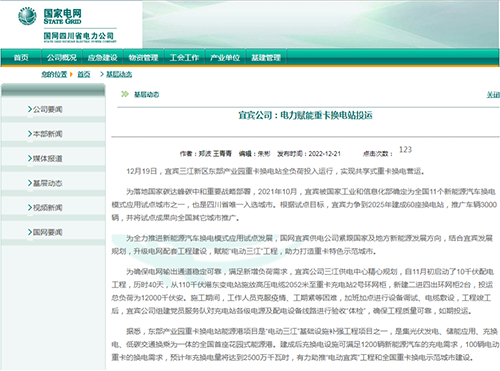Click the author text 郑波 王霄霄
This screenshot has height=371, width=500.
[215, 154]
